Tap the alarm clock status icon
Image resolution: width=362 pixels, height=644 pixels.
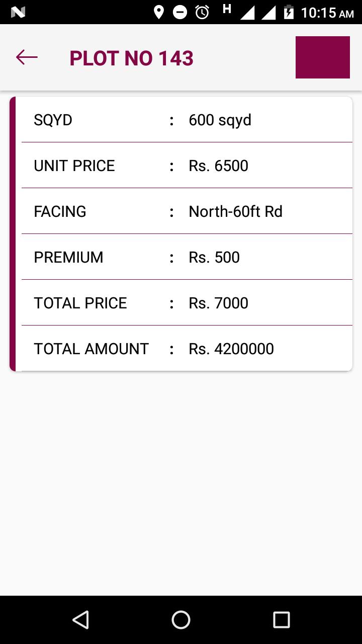[203, 12]
